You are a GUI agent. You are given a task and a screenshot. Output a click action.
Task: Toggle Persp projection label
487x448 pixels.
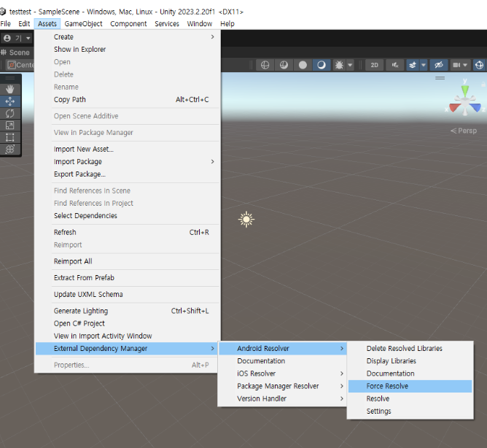[464, 131]
